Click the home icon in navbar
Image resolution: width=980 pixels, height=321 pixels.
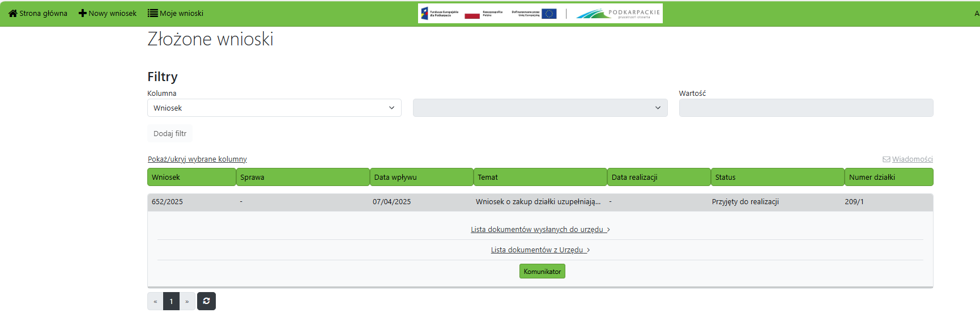tap(12, 13)
